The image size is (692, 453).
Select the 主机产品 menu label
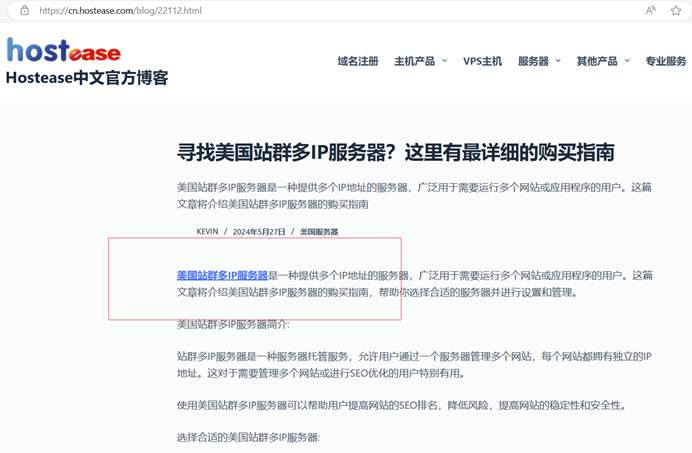414,61
